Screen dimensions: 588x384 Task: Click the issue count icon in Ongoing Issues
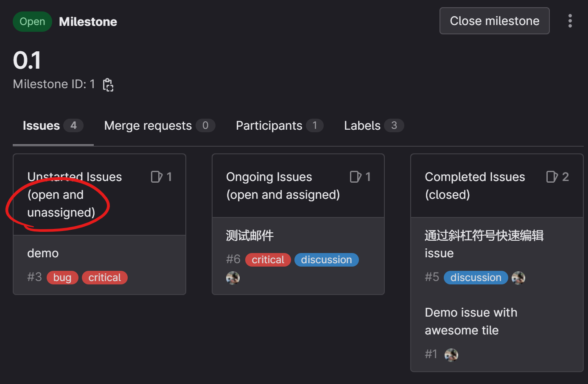(x=355, y=177)
